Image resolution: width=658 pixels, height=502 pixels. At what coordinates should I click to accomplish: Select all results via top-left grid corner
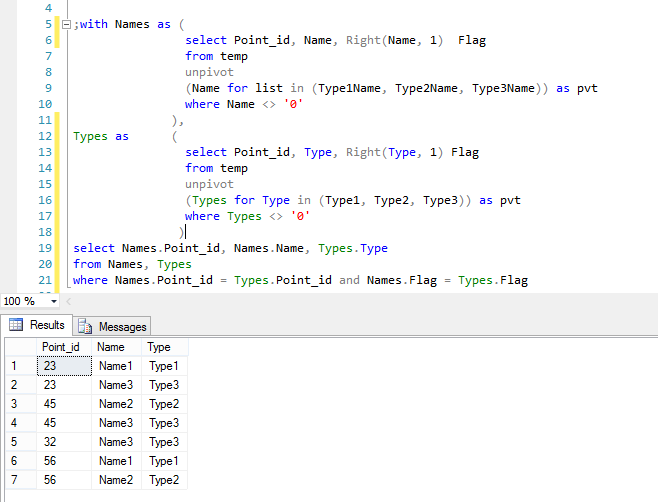click(18, 347)
